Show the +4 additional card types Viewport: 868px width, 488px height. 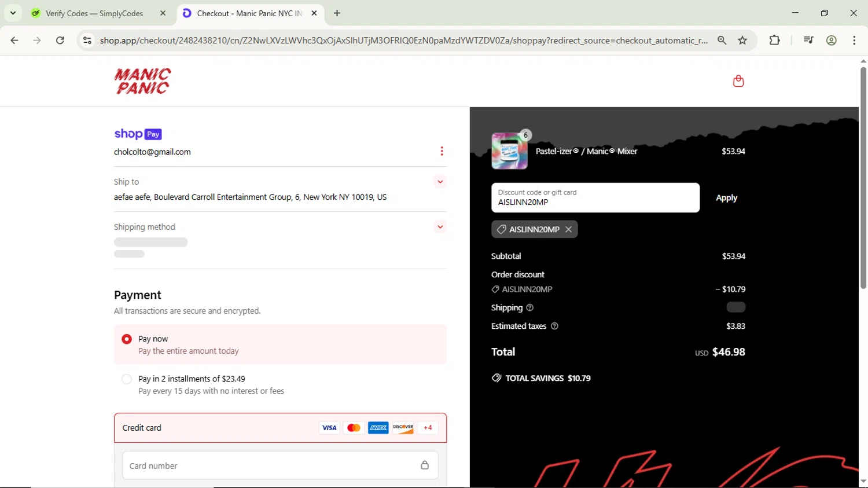428,428
